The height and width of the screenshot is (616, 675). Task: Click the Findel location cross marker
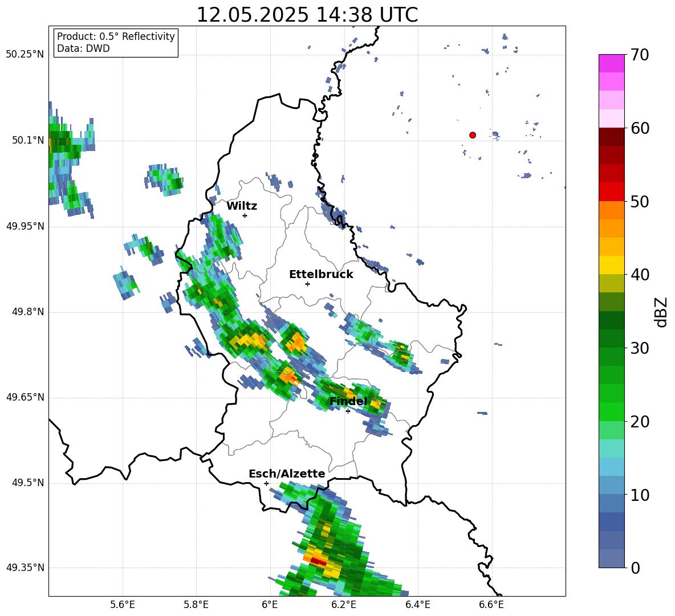tap(348, 411)
